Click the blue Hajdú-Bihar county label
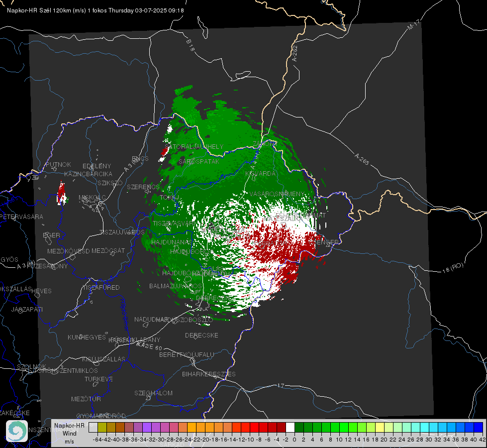 (124, 315)
